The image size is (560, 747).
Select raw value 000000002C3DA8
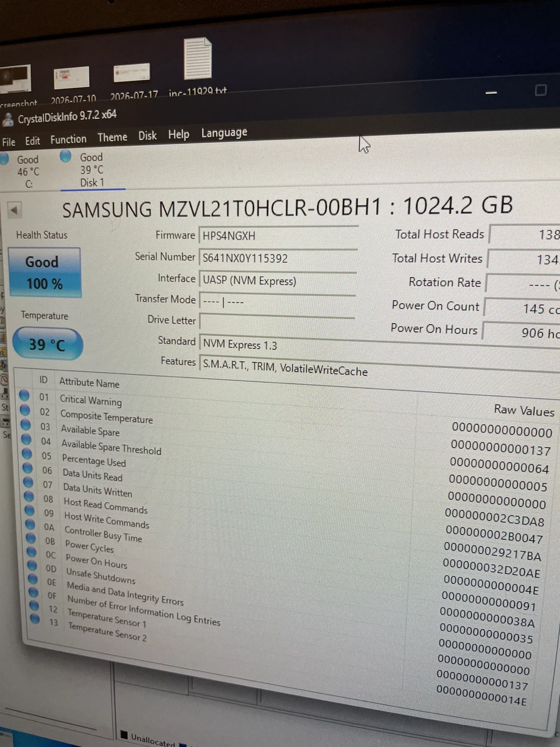(495, 517)
